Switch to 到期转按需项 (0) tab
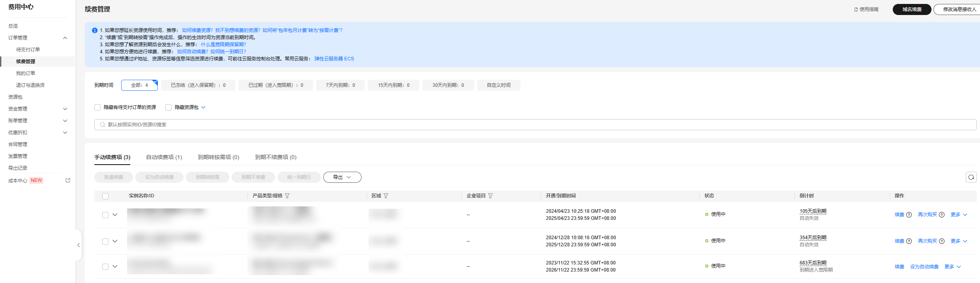Image resolution: width=980 pixels, height=283 pixels. [218, 157]
